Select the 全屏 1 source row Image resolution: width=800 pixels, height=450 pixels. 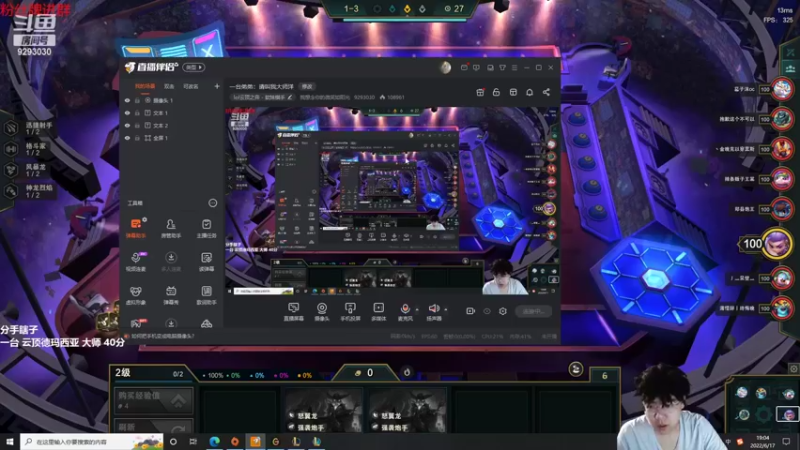pyautogui.click(x=172, y=138)
